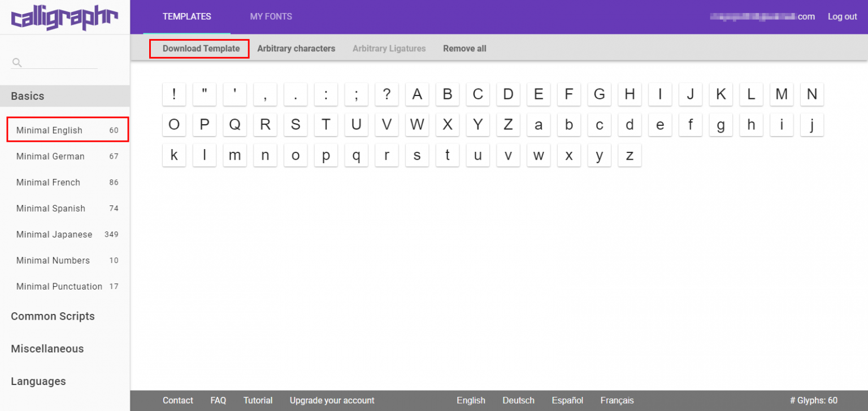868x411 pixels.
Task: Switch to the MY FONTS tab
Action: (x=271, y=16)
